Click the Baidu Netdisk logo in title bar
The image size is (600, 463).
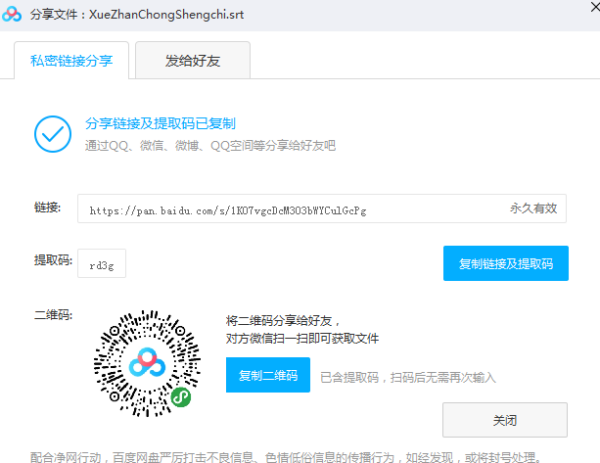tap(11, 14)
